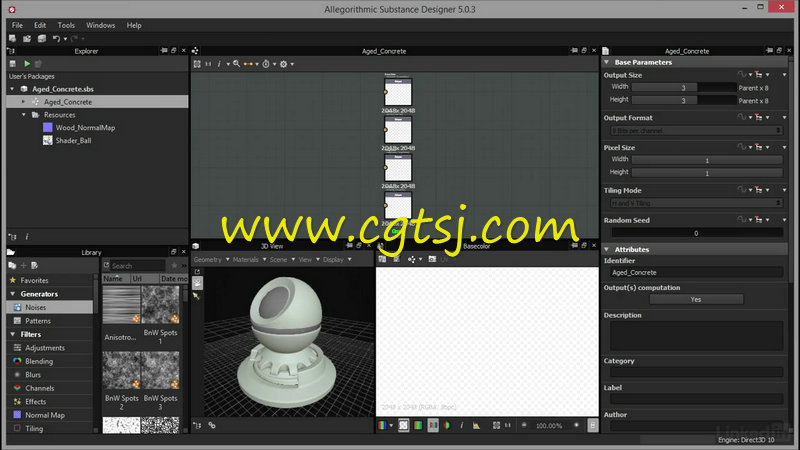Toggle Output Size relative-to-parent button
The image size is (800, 450).
pyautogui.click(x=759, y=75)
